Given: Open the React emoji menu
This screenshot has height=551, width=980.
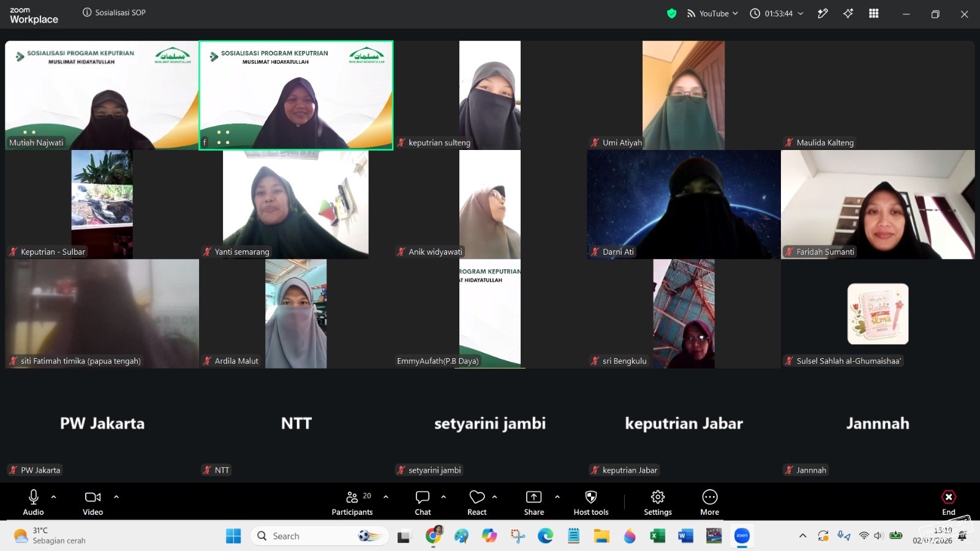Looking at the screenshot, I should pyautogui.click(x=477, y=502).
